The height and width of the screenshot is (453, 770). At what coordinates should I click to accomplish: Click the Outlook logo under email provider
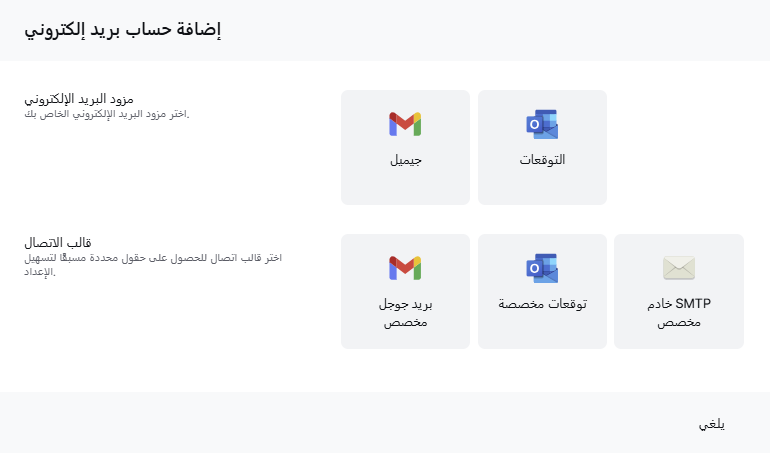(x=542, y=124)
